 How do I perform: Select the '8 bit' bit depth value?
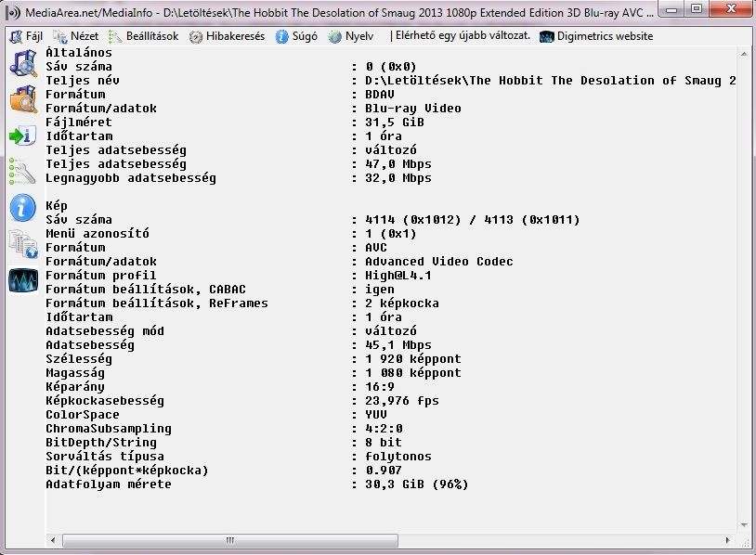384,443
